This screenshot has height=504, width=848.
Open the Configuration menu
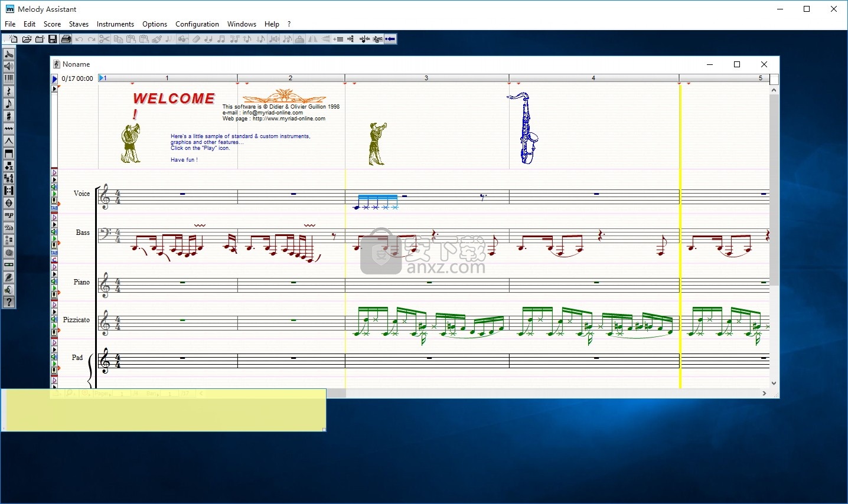click(x=197, y=24)
